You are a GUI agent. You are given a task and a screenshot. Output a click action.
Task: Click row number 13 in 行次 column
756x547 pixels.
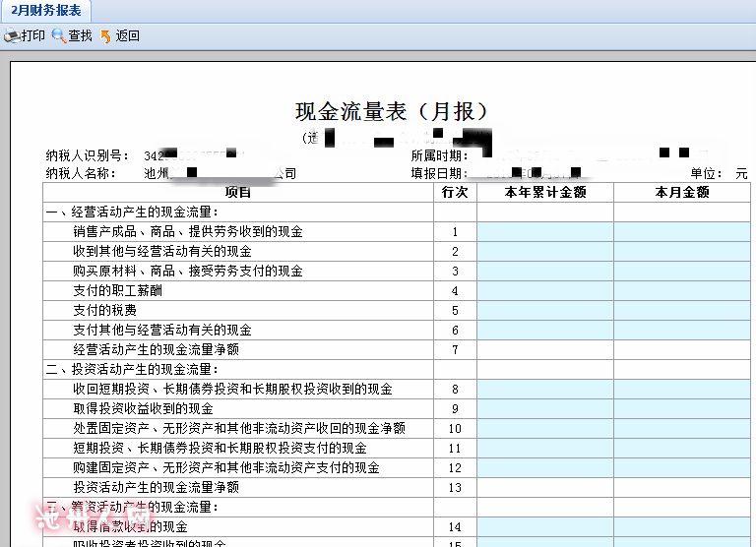[455, 488]
